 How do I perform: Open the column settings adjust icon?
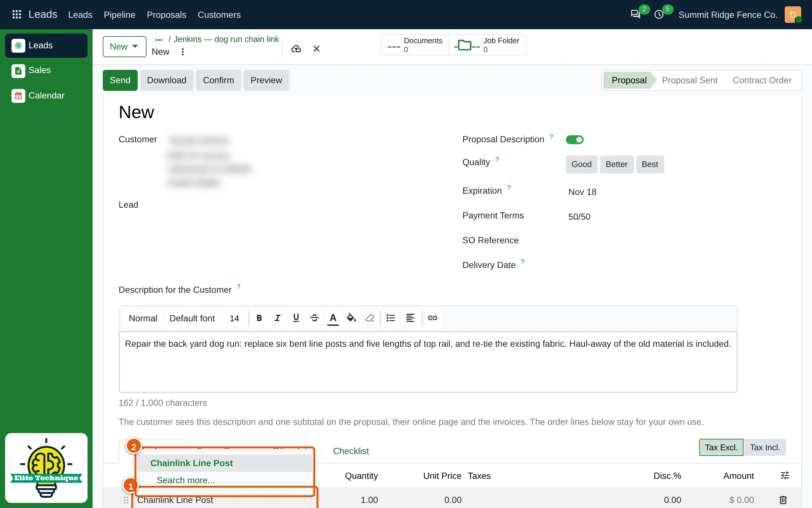click(785, 475)
